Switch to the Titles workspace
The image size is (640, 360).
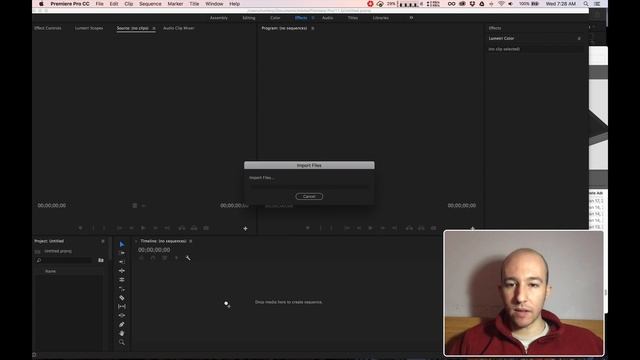[353, 18]
